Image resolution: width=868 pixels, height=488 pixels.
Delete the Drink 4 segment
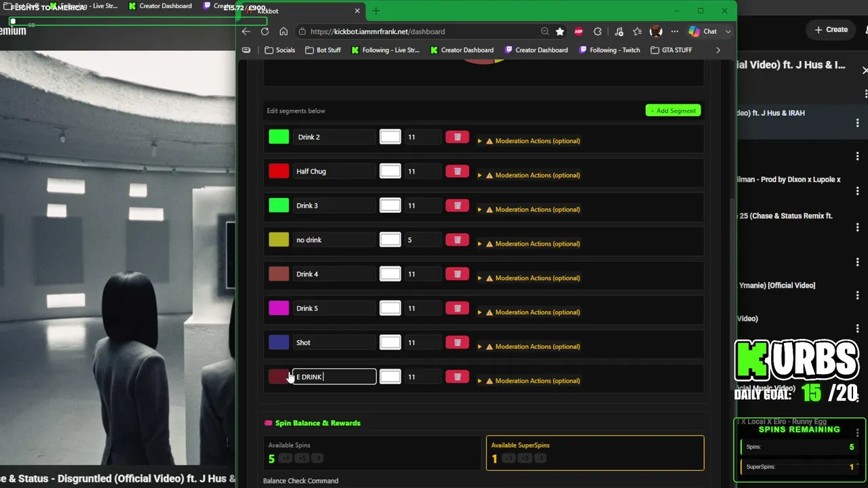pos(457,274)
